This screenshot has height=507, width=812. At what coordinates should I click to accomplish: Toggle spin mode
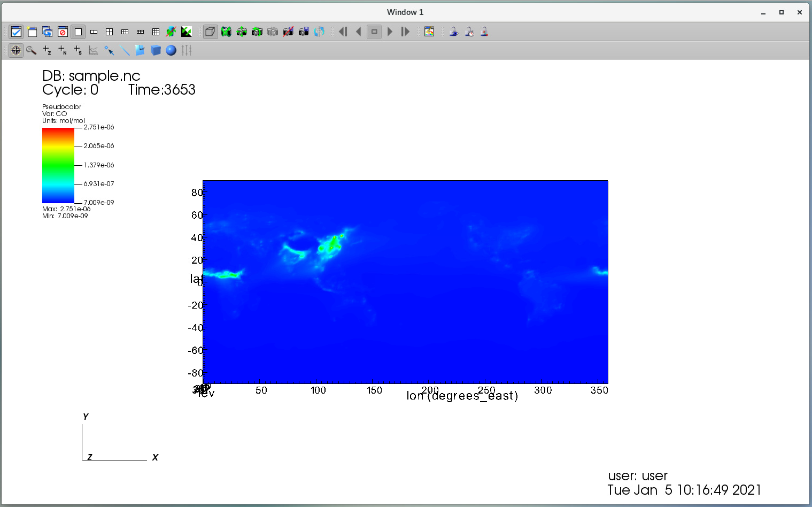click(x=319, y=32)
